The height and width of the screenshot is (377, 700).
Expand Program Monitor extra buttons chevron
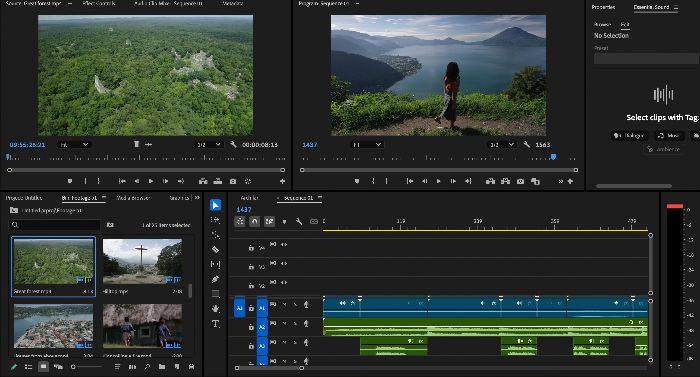(x=561, y=181)
